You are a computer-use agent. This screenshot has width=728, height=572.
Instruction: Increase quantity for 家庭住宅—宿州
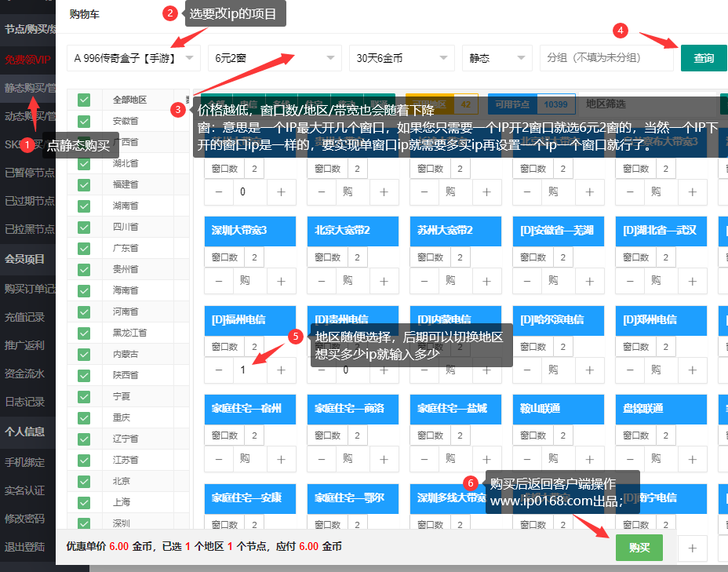281,459
